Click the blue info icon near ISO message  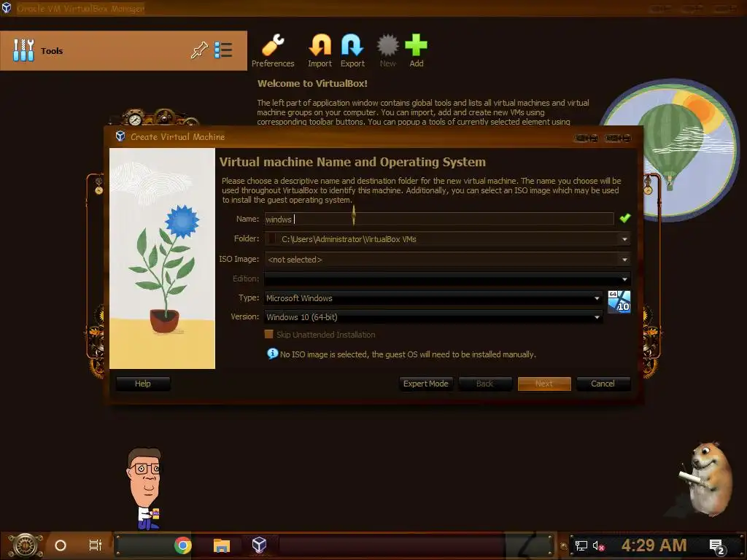point(272,354)
